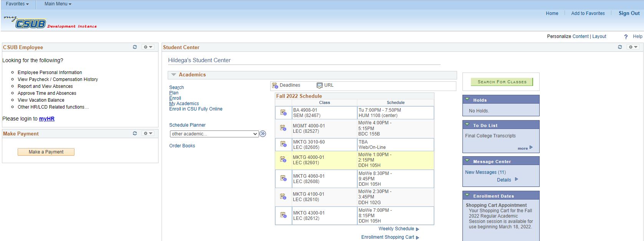The image size is (644, 241).
Task: Click deadlines icon for MKTG 4000-01 row
Action: (x=283, y=159)
